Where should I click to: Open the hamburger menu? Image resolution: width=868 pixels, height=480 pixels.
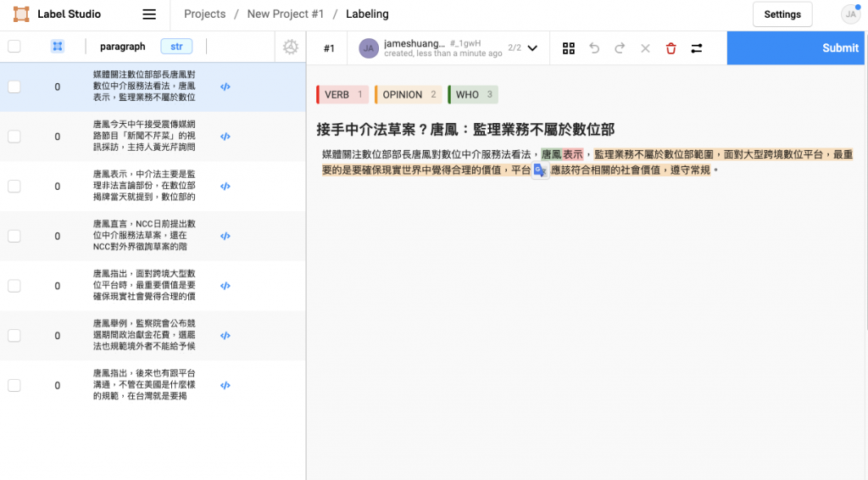point(149,14)
